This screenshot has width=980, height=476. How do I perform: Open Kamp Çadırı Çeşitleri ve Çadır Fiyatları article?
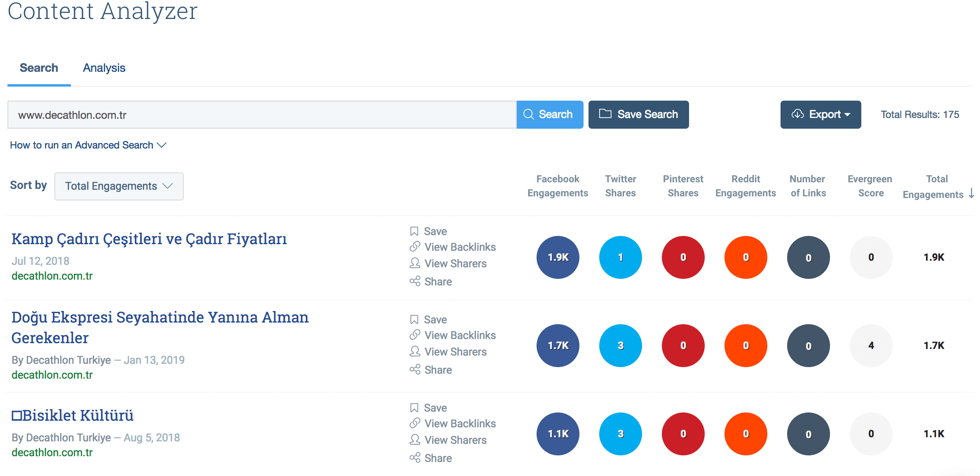coord(149,239)
